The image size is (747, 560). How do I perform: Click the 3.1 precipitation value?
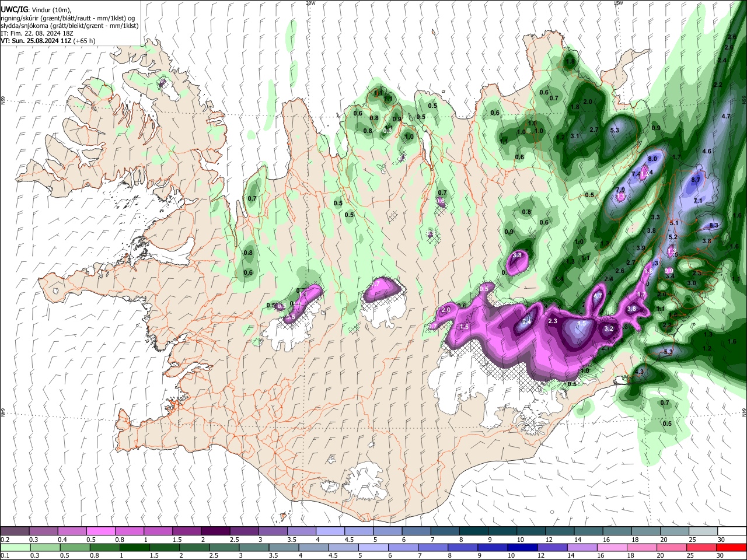tap(574, 136)
